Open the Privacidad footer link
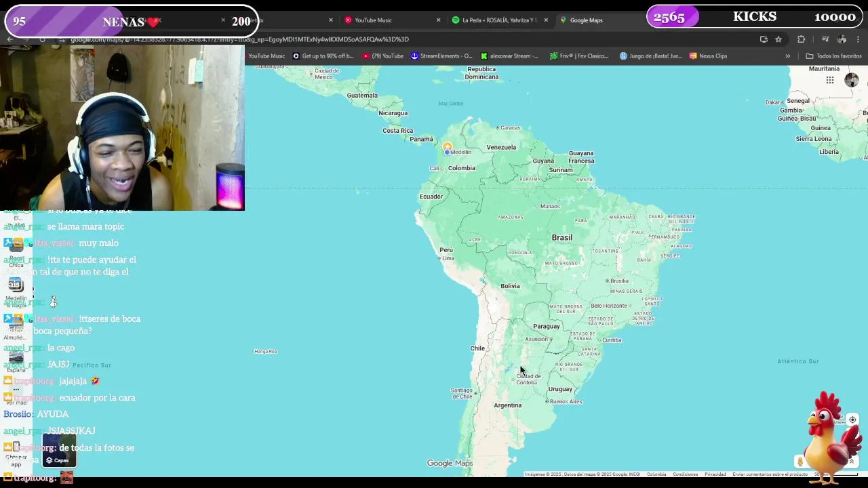The width and height of the screenshot is (868, 488). [715, 474]
